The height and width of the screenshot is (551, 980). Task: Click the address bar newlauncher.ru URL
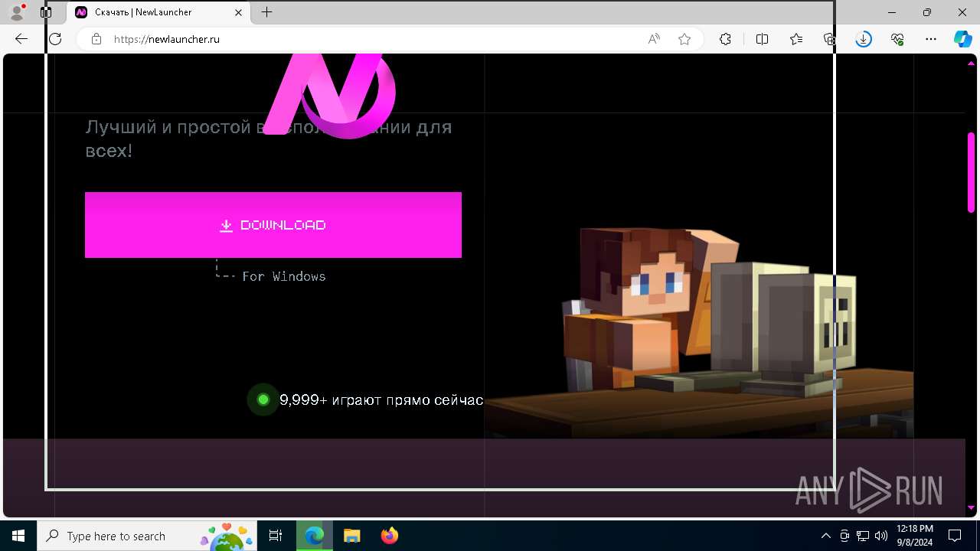[x=167, y=39]
